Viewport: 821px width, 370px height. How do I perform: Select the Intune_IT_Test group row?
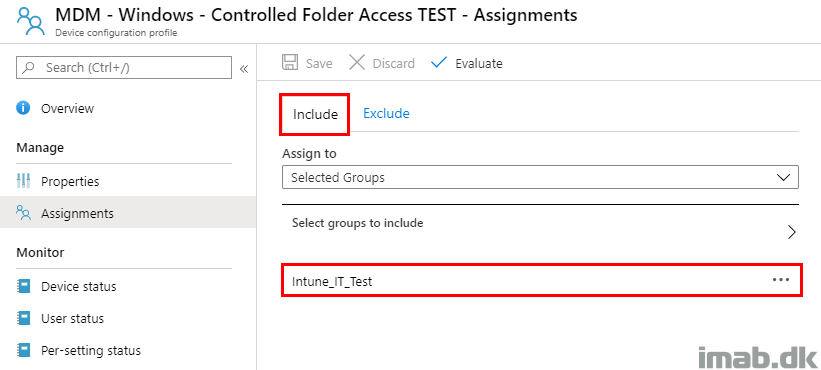click(541, 281)
